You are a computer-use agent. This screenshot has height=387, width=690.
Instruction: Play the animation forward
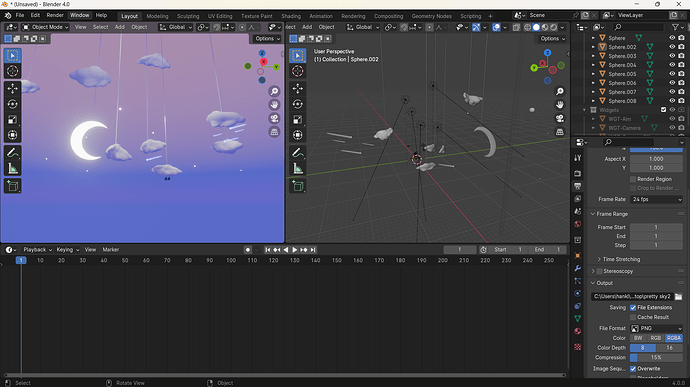coord(294,250)
